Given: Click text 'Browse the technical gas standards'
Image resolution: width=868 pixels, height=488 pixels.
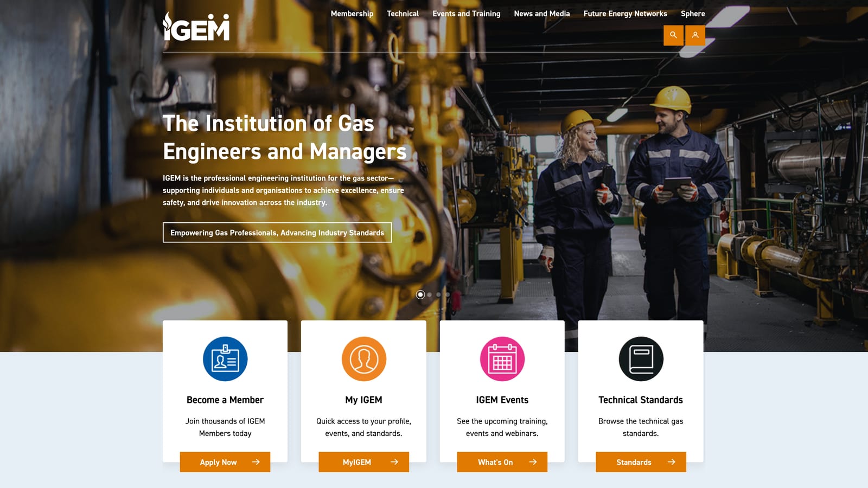Looking at the screenshot, I should (x=641, y=427).
